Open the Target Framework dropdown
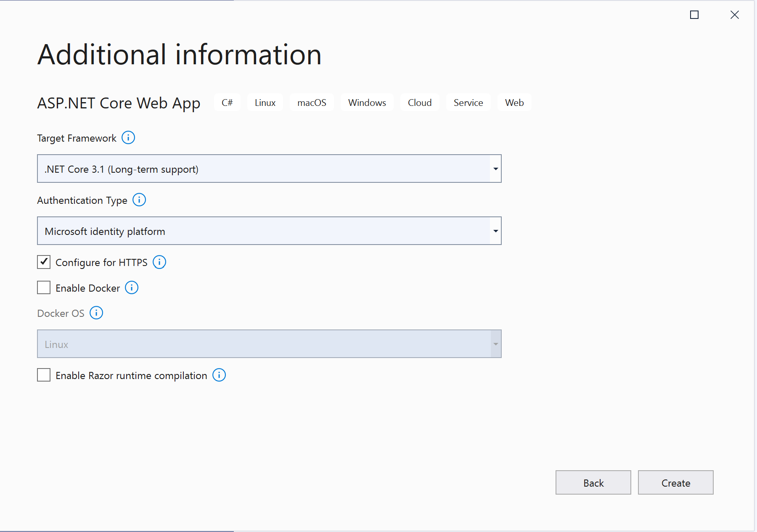Image resolution: width=757 pixels, height=532 pixels. click(495, 169)
